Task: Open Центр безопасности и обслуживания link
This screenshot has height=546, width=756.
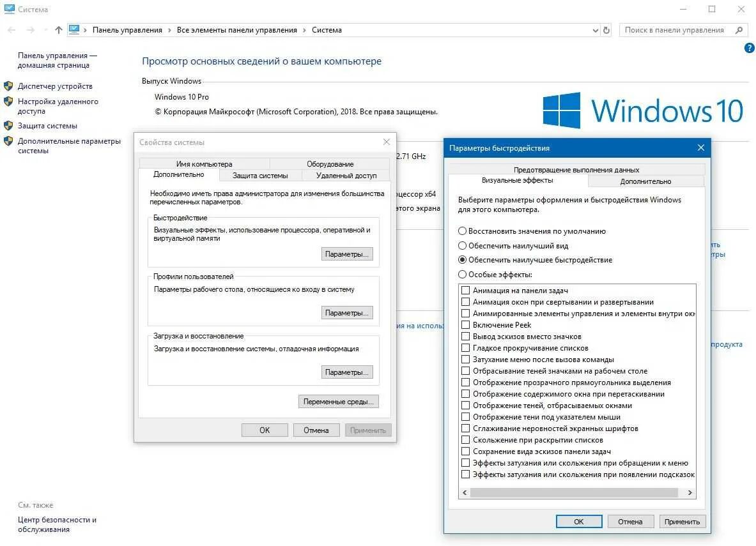Action: click(57, 524)
